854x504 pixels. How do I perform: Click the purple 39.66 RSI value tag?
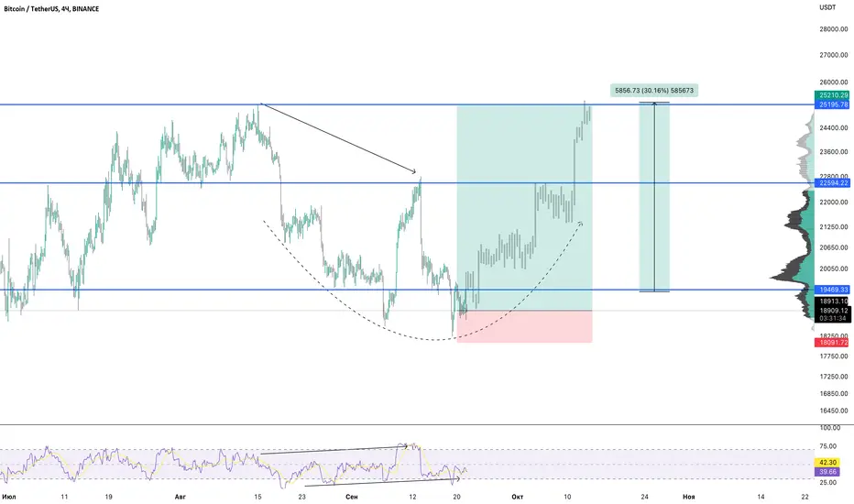coord(827,472)
